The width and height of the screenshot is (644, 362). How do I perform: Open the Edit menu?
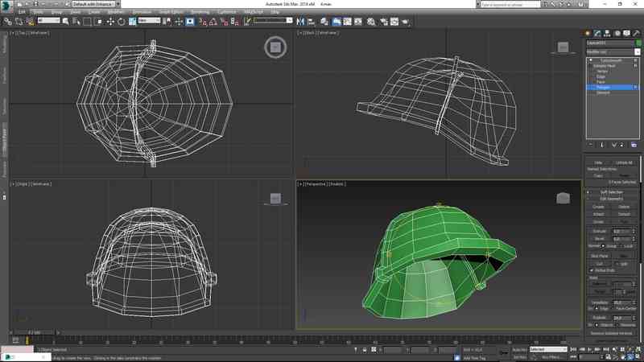click(22, 12)
